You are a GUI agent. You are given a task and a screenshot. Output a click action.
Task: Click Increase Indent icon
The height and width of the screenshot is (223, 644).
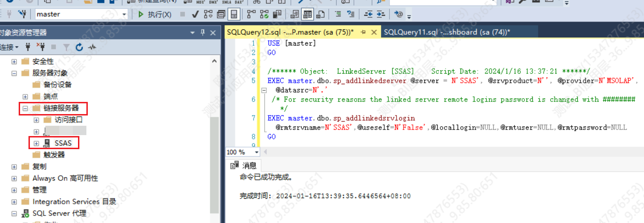[x=381, y=14]
